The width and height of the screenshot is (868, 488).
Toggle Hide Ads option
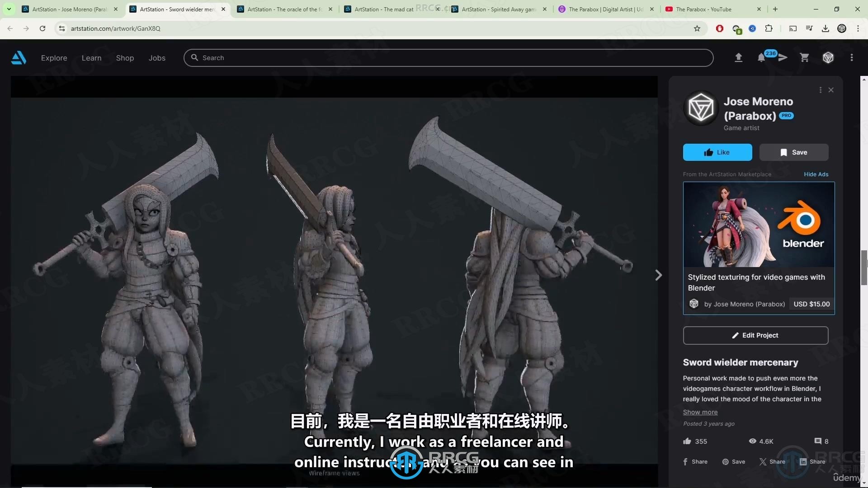[816, 174]
